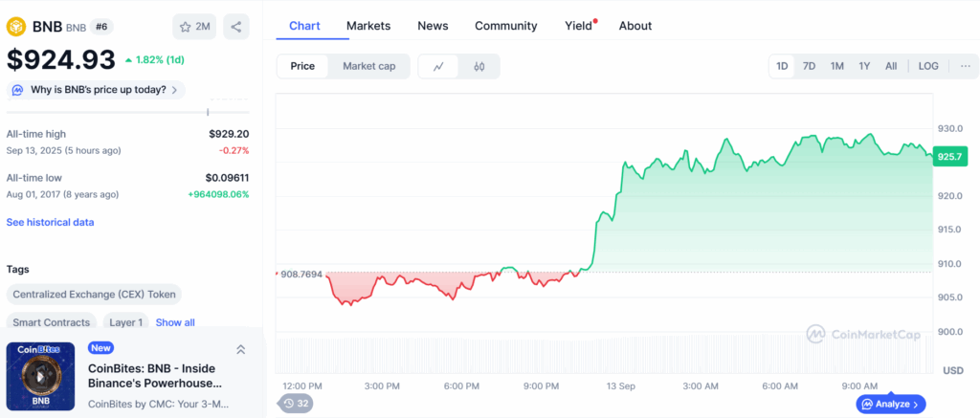This screenshot has height=418, width=980.
Task: Expand 'Why is BNB's price up today?'
Action: tap(96, 90)
